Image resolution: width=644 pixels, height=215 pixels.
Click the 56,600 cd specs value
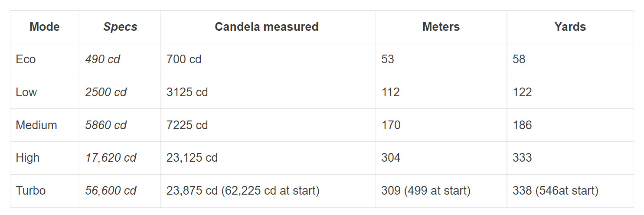tap(111, 191)
